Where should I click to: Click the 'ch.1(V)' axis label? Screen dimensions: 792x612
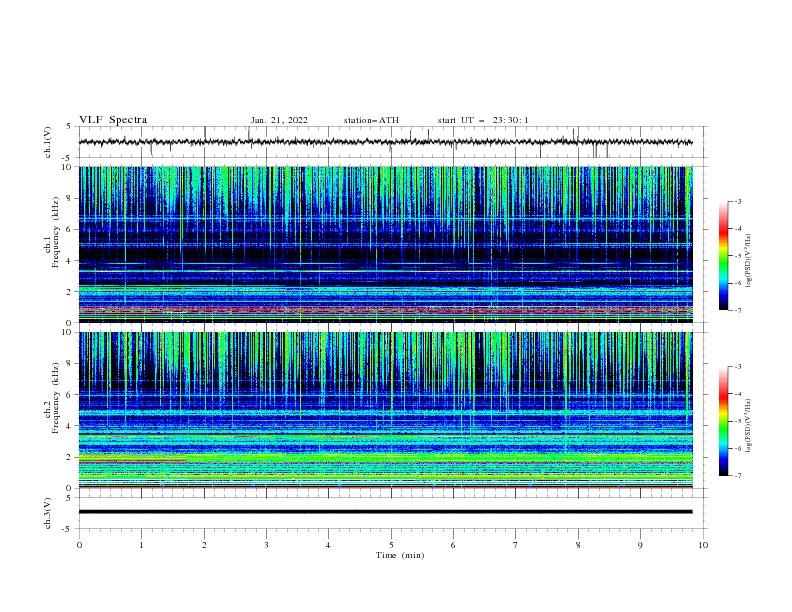pos(48,142)
